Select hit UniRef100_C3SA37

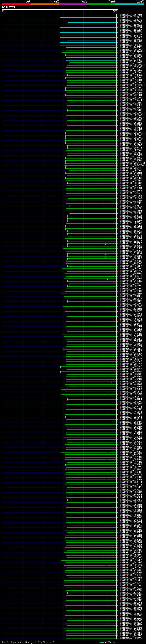click(131, 35)
